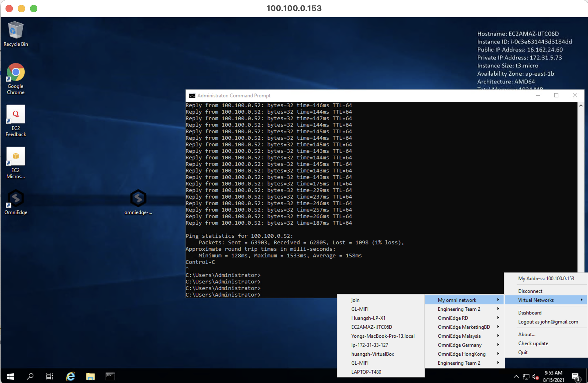Viewport: 588px width, 383px height.
Task: Show hidden system tray icons chevron
Action: click(x=516, y=377)
